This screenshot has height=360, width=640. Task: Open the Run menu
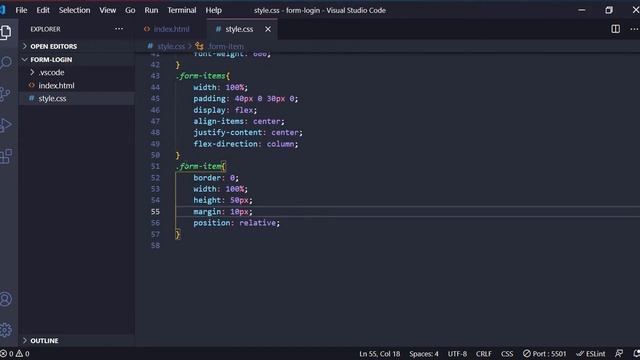pyautogui.click(x=151, y=10)
